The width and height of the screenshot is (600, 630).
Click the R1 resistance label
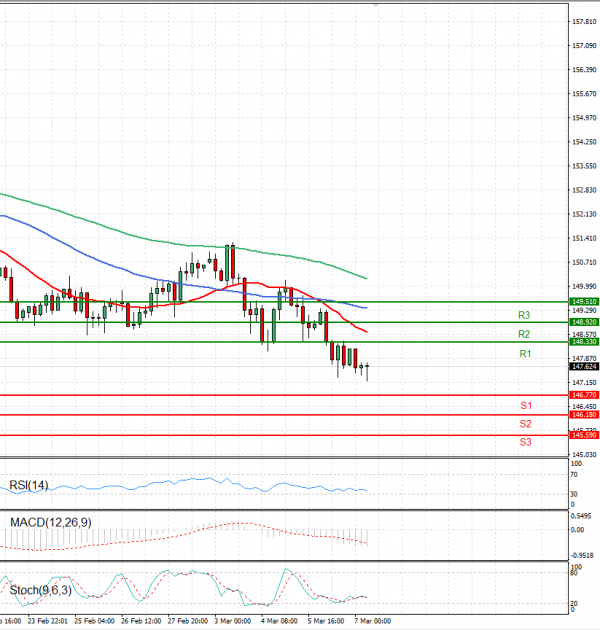click(x=525, y=355)
